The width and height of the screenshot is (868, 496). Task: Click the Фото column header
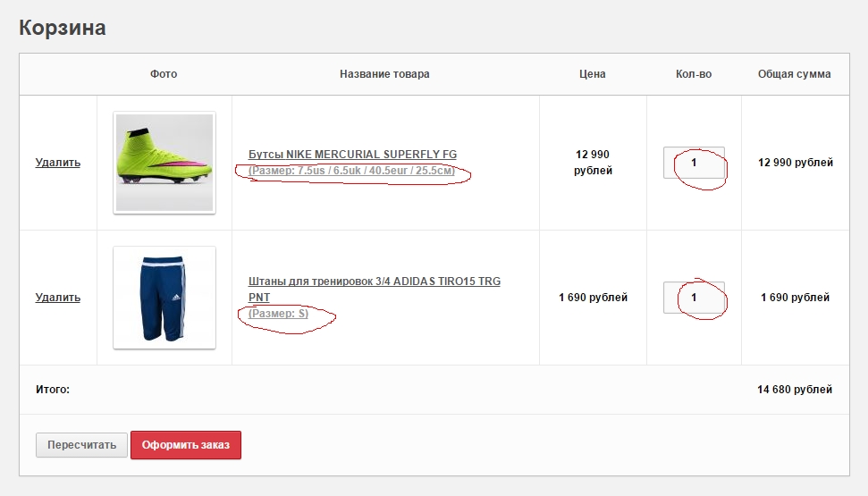(x=164, y=73)
